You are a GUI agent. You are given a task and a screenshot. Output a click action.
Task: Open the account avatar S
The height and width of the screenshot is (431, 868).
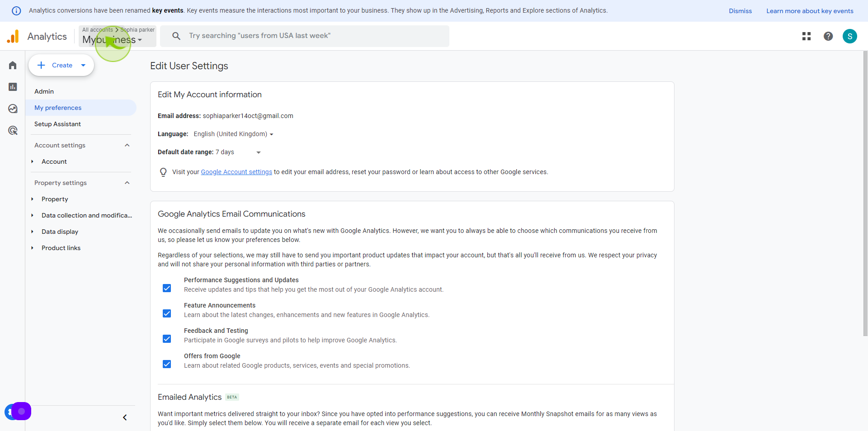pyautogui.click(x=850, y=36)
